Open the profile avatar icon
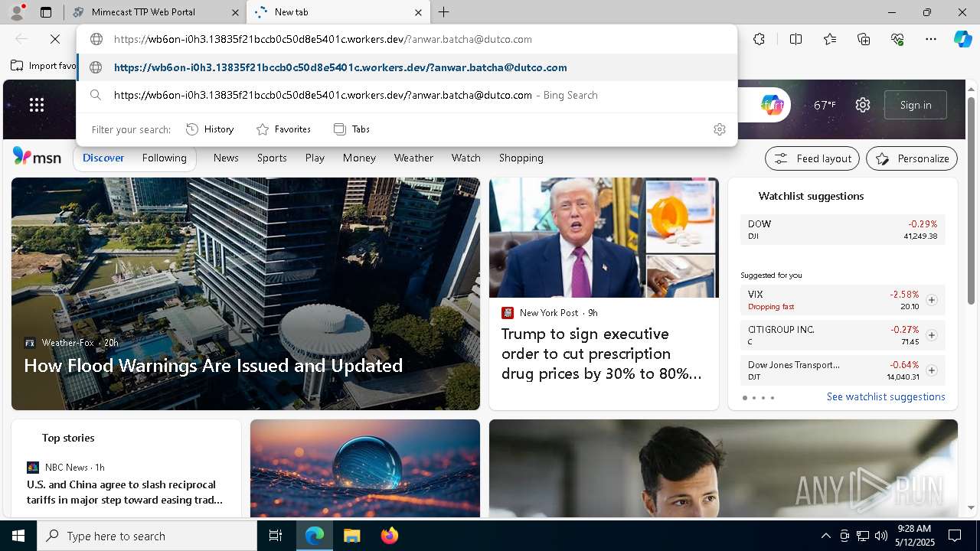The height and width of the screenshot is (551, 980). [17, 11]
